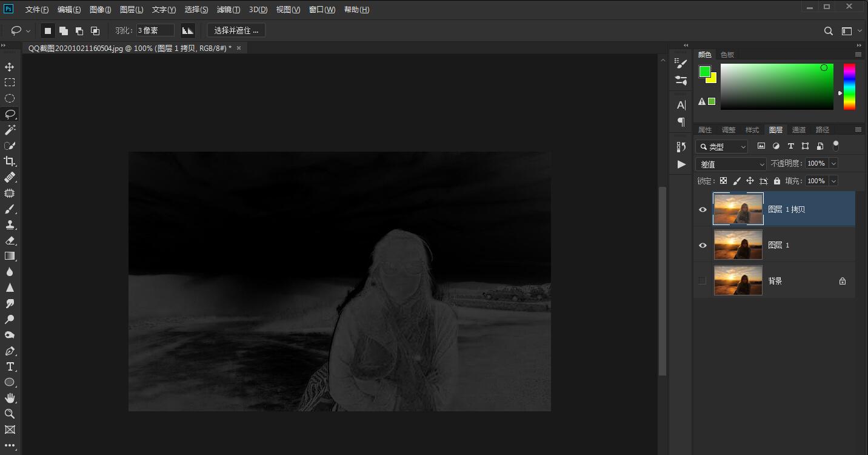868x455 pixels.
Task: Expand the 不透明度 opacity dropdown arrow
Action: tap(833, 163)
